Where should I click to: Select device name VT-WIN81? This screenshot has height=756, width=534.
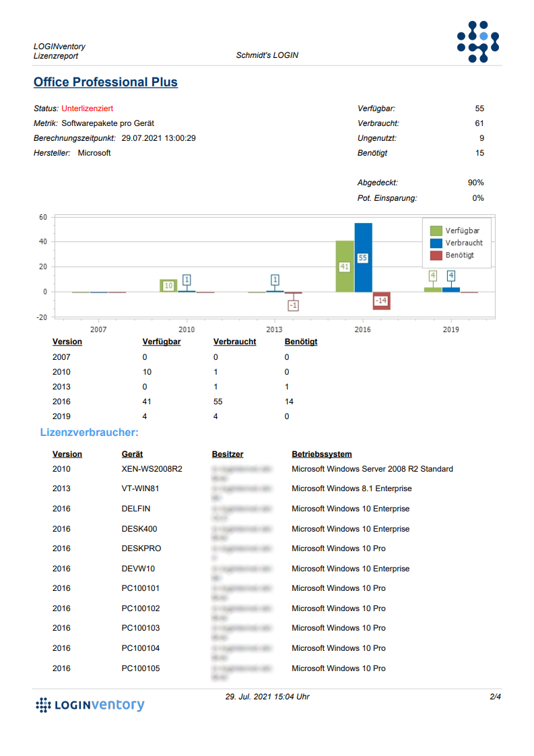(x=140, y=489)
